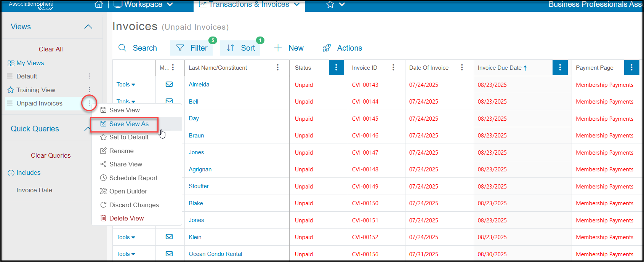The width and height of the screenshot is (644, 262).
Task: Collapse the Quick Queries section
Action: click(x=87, y=129)
